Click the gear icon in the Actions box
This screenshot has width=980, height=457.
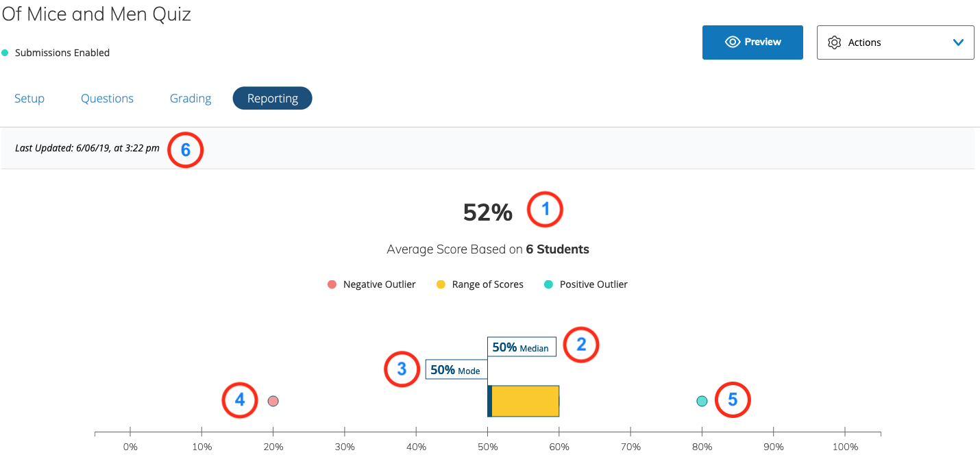[834, 42]
